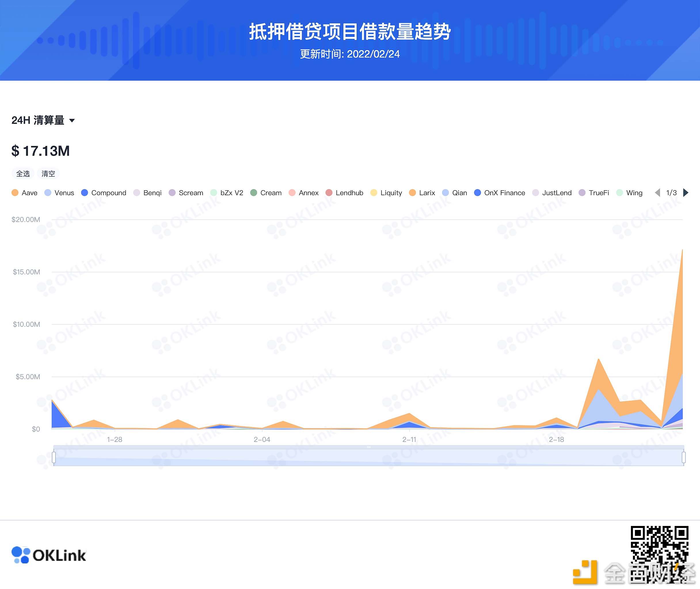Hide the Larix series via legend
700x589 pixels.
pyautogui.click(x=422, y=193)
